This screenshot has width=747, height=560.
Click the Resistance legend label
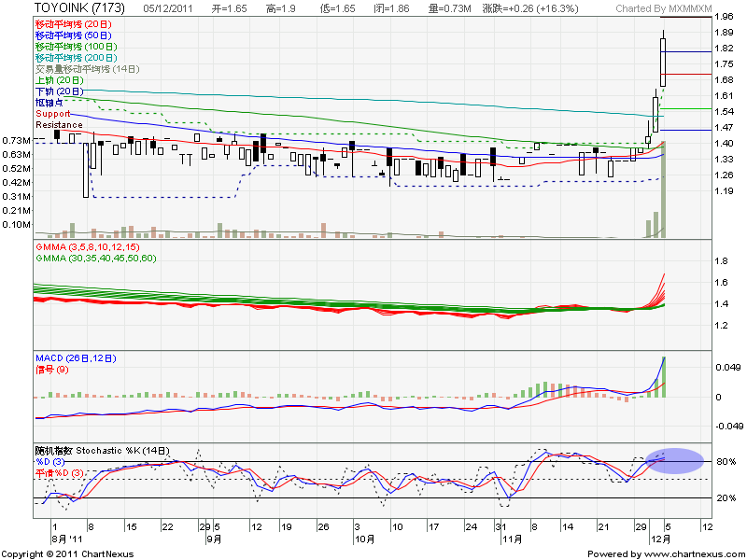point(59,124)
